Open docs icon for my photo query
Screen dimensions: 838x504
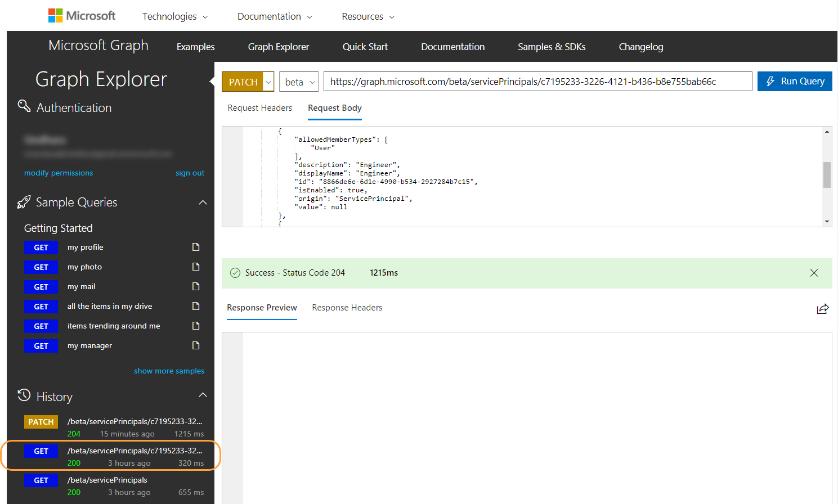[196, 267]
